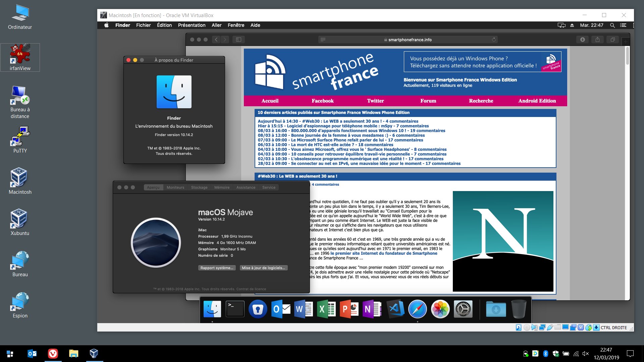644x362 pixels.
Task: Click VirtualBox optical disc status icon
Action: click(x=527, y=327)
